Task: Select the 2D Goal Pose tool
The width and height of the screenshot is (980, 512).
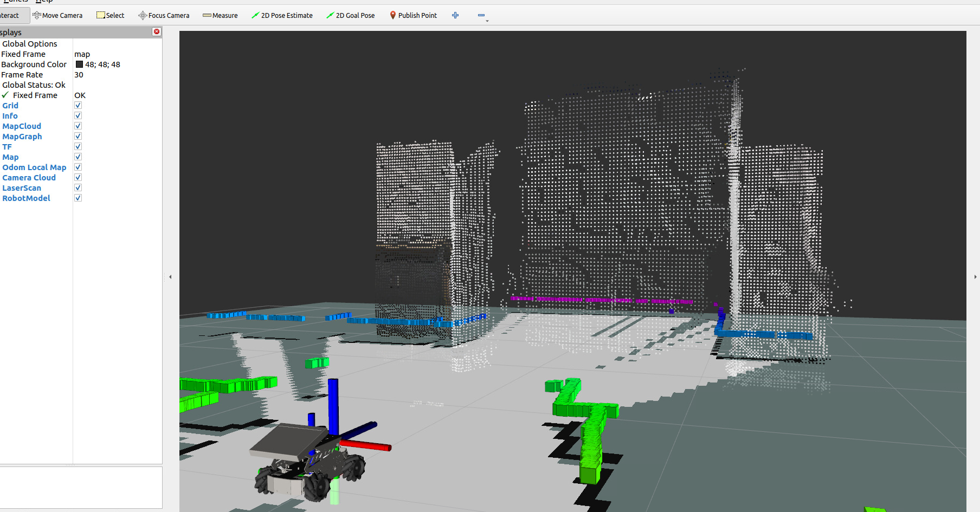Action: point(351,15)
